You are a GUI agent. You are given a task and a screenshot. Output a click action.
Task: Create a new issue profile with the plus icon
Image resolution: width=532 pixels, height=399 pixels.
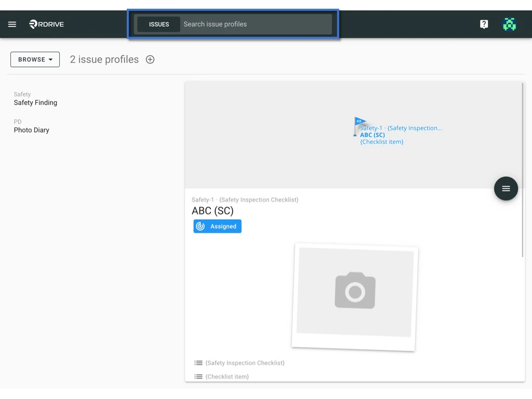click(x=150, y=59)
